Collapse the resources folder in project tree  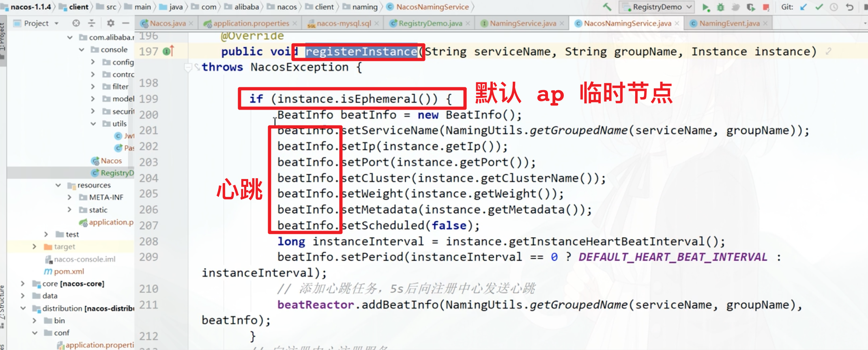point(58,185)
